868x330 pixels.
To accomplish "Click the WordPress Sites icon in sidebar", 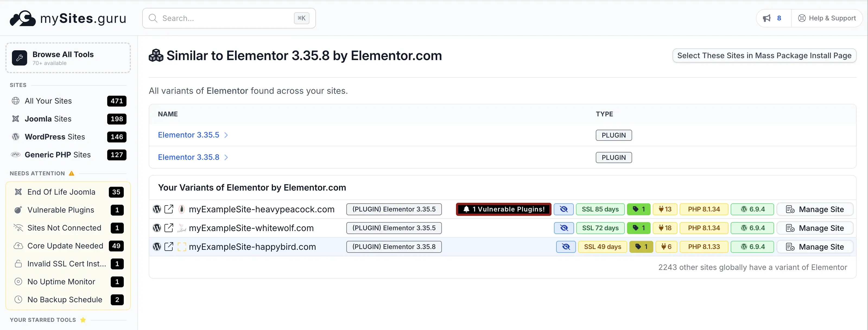I will (x=15, y=137).
